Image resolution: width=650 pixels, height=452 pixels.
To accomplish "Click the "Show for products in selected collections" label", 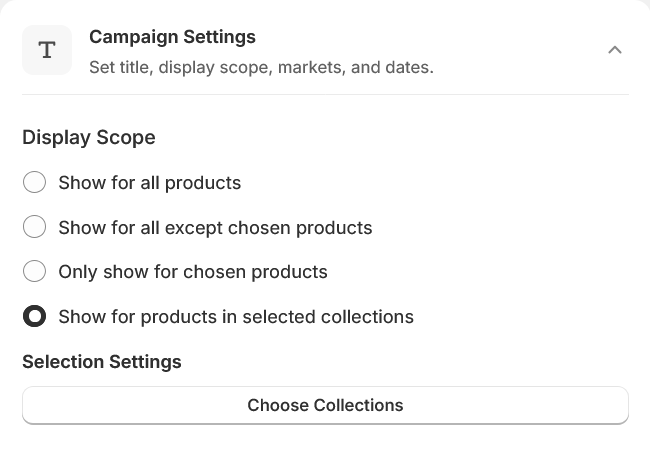I will pos(236,316).
